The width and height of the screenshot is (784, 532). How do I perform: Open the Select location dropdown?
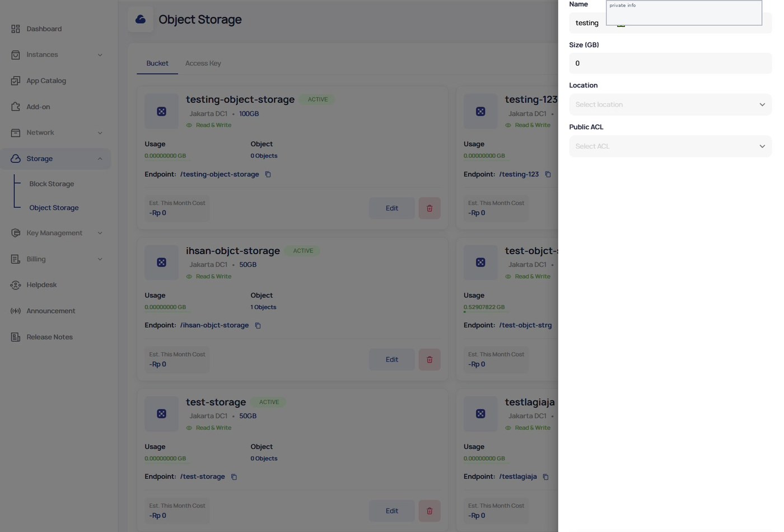[x=670, y=105]
